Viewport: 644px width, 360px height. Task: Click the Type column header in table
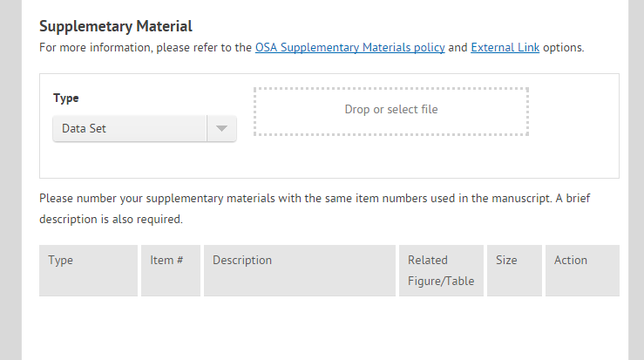pos(61,260)
